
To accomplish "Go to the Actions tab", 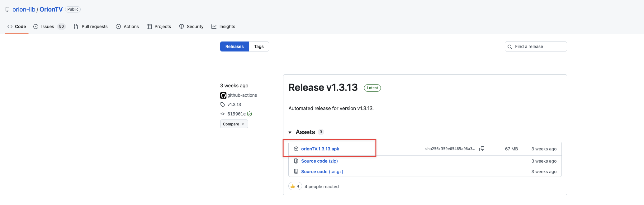I will [x=127, y=27].
